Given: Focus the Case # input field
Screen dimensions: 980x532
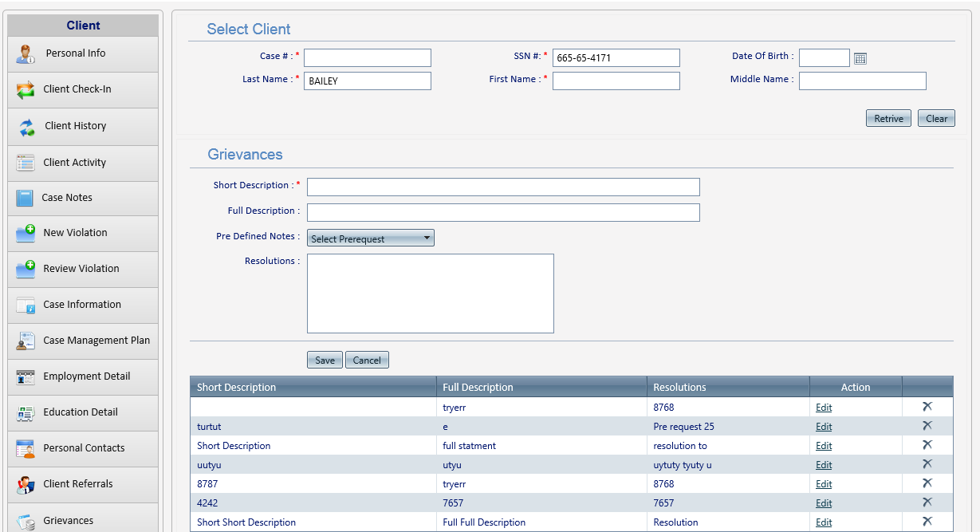Looking at the screenshot, I should point(368,57).
